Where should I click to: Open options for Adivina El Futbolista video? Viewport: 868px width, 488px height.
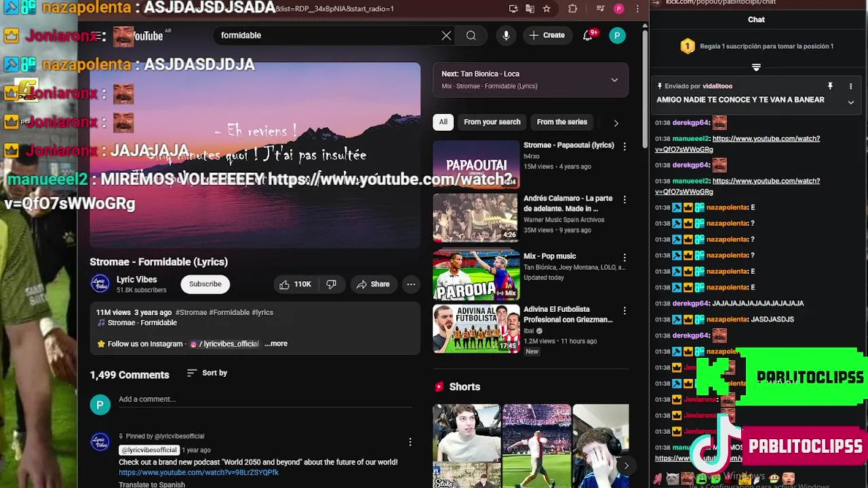(x=625, y=310)
